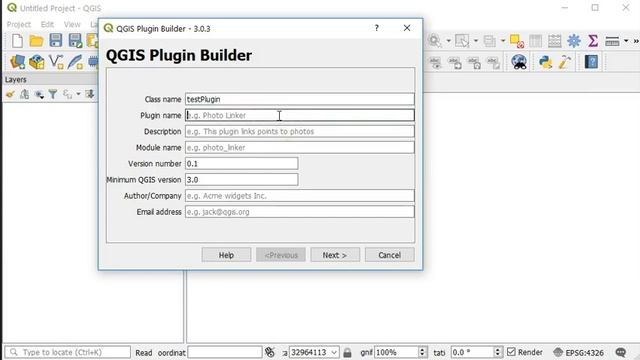Image resolution: width=640 pixels, height=360 pixels.
Task: Click the Author/Company input field
Action: coord(300,196)
